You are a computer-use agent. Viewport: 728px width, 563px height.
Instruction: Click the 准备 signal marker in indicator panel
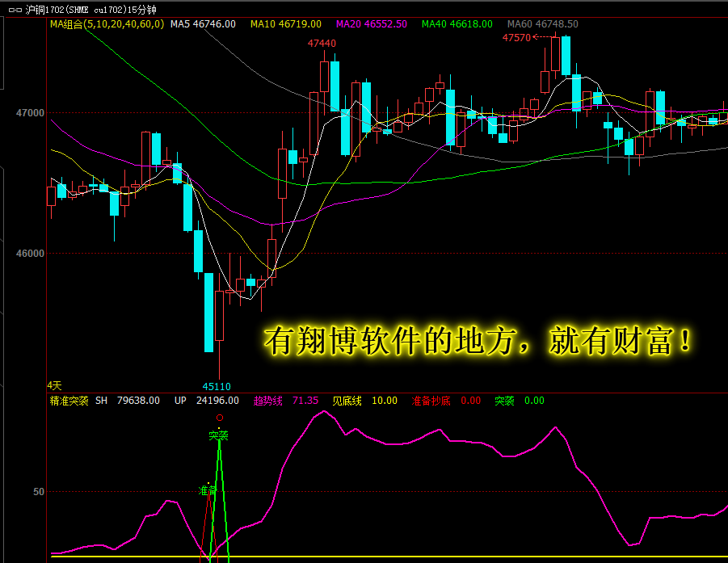(x=207, y=490)
